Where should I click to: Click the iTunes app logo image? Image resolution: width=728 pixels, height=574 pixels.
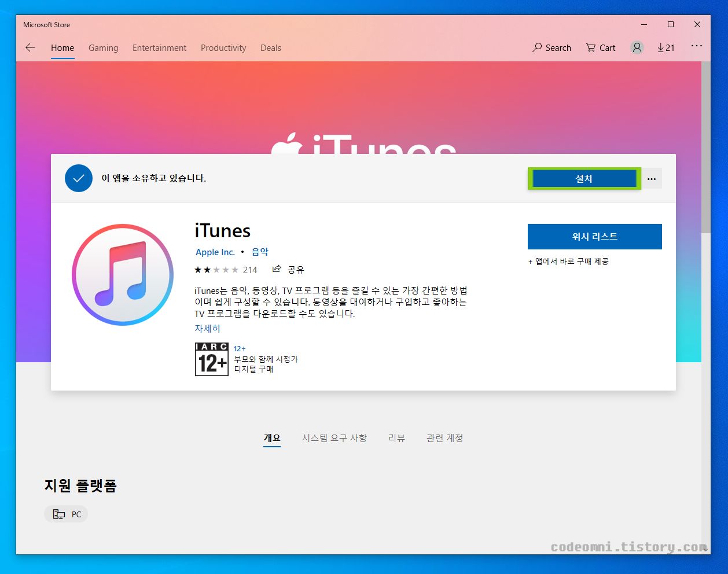pyautogui.click(x=123, y=274)
